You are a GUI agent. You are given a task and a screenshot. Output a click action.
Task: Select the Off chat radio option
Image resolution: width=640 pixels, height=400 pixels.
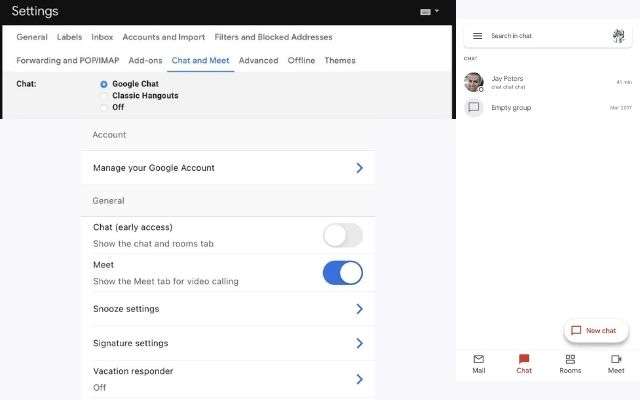(104, 107)
